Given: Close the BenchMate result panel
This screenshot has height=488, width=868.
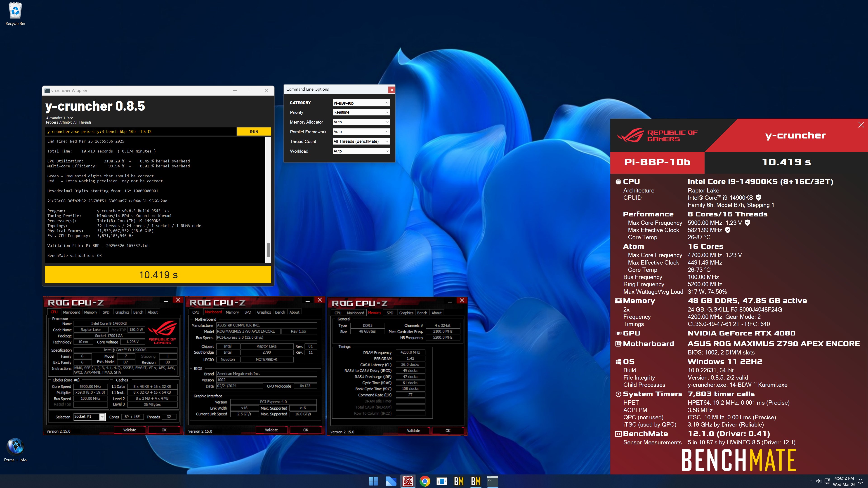Looking at the screenshot, I should coord(861,125).
